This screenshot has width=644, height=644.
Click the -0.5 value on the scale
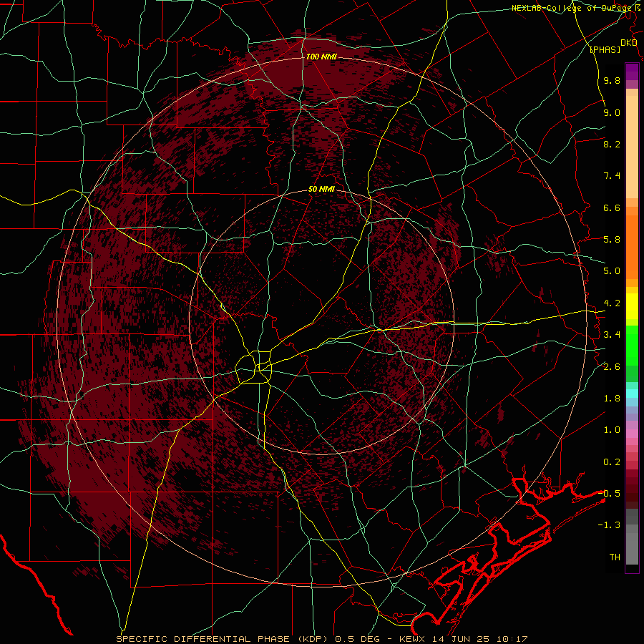point(609,494)
